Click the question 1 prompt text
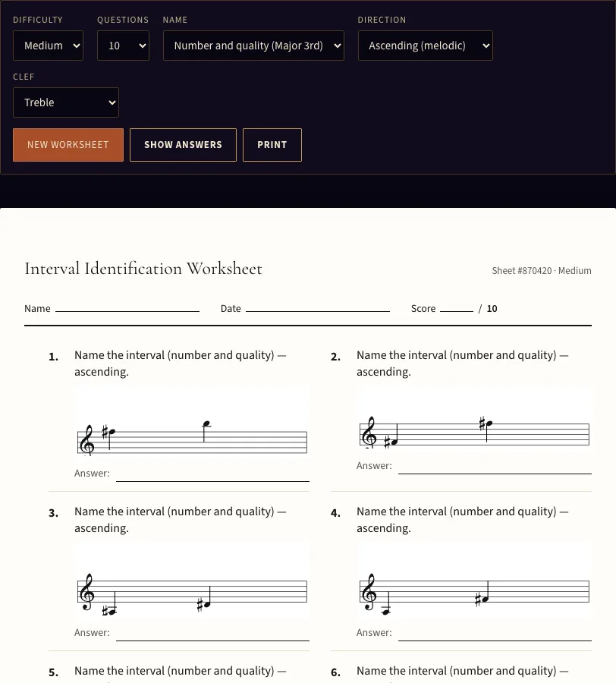The image size is (616, 683). click(181, 364)
